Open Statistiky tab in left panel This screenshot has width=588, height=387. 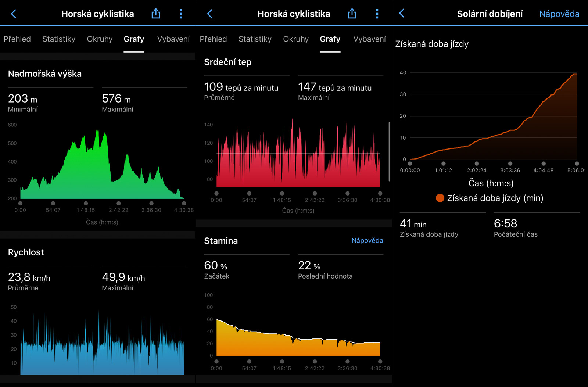(59, 39)
